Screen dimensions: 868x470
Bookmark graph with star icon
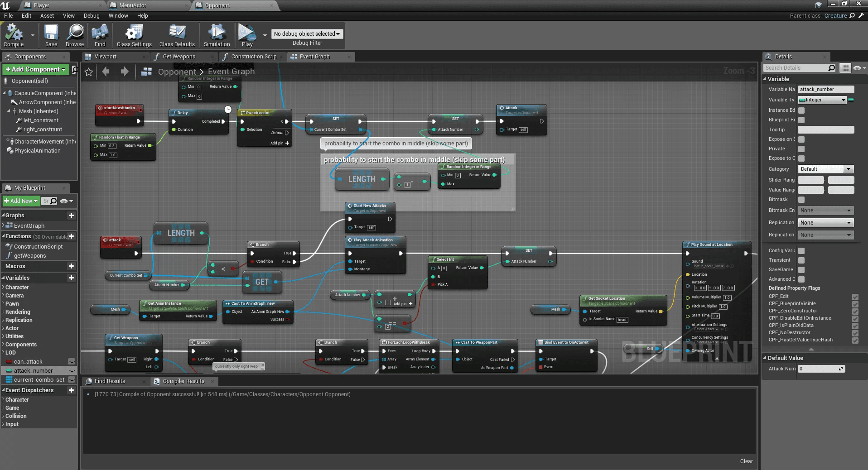89,72
